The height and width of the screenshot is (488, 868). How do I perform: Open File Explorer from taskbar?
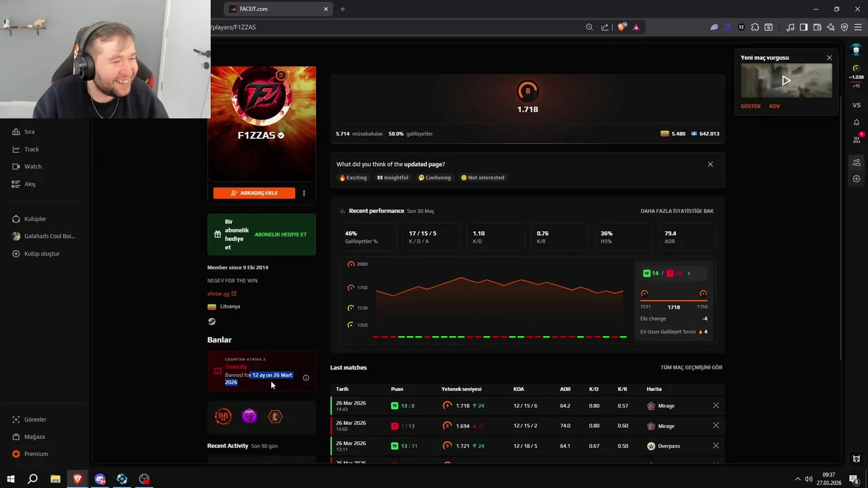coord(56,479)
